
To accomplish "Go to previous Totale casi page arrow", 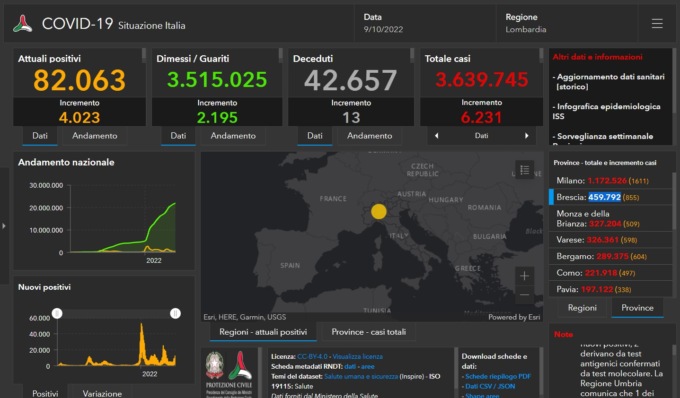I will coord(436,136).
